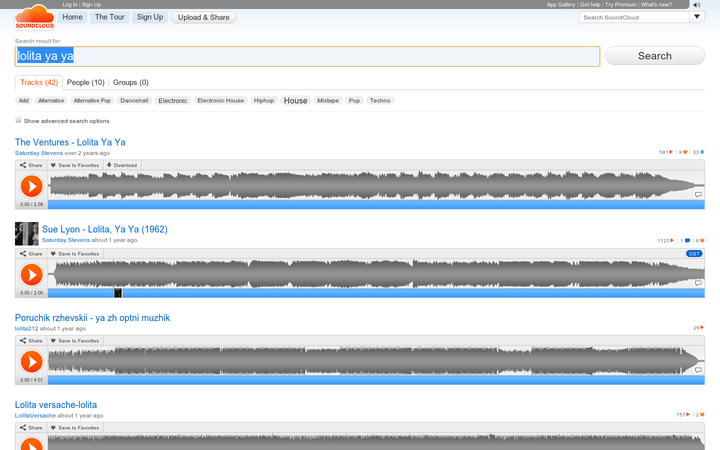The image size is (720, 450).
Task: Open Try Premium link
Action: coord(620,5)
